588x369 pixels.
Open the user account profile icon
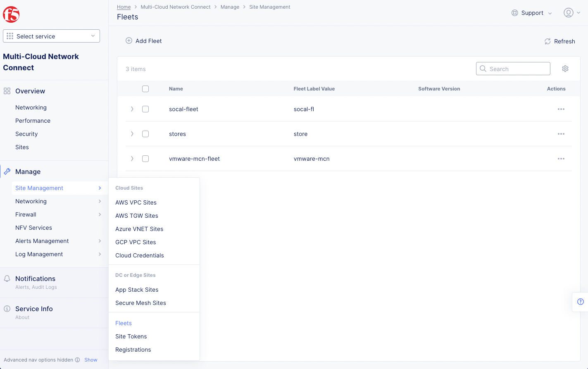[568, 13]
